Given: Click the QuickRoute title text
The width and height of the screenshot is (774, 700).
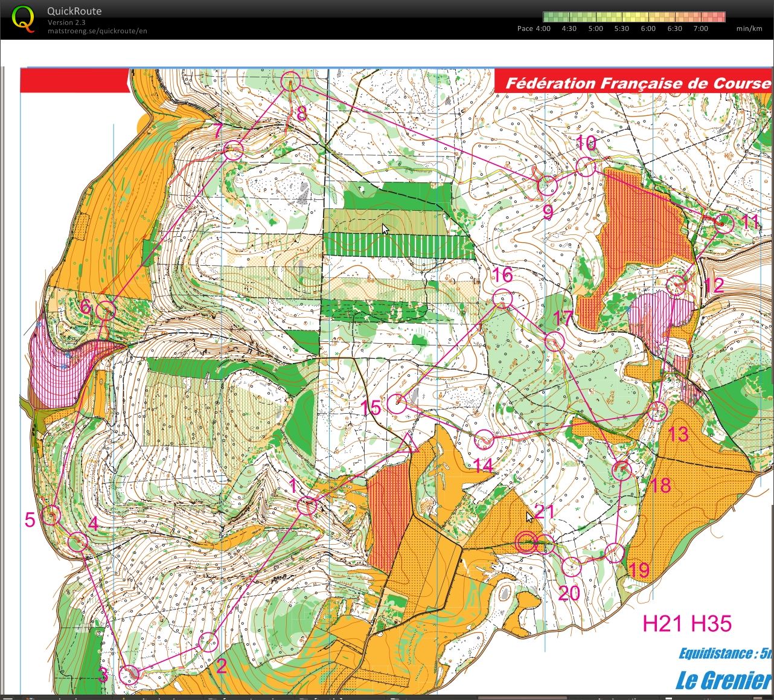Looking at the screenshot, I should click(74, 11).
